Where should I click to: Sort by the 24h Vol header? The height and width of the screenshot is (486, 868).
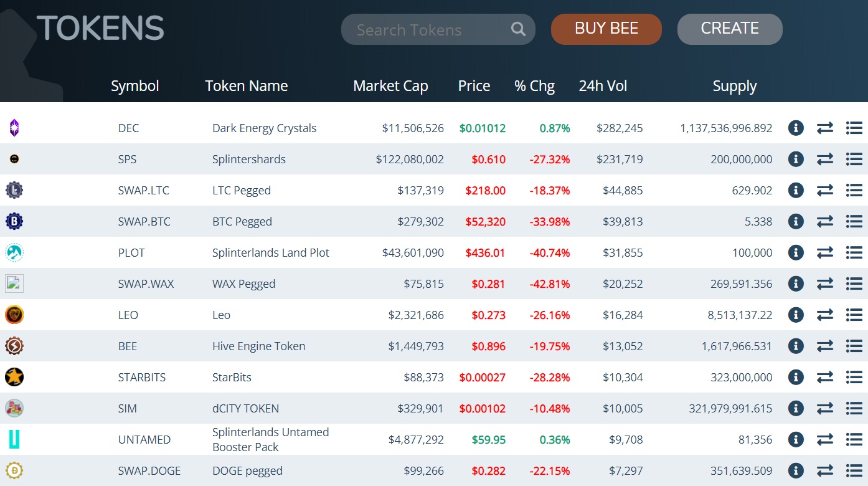click(x=603, y=86)
